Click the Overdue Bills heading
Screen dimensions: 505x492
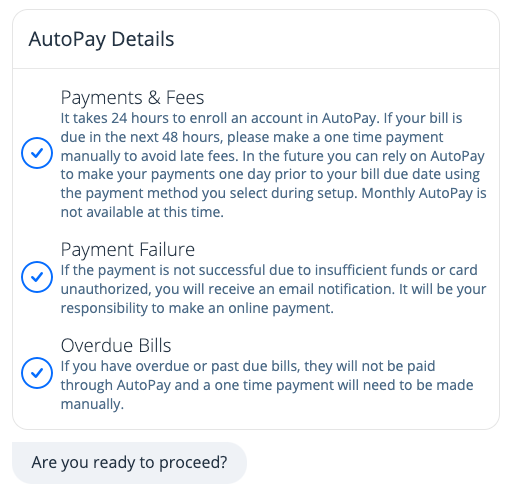116,345
